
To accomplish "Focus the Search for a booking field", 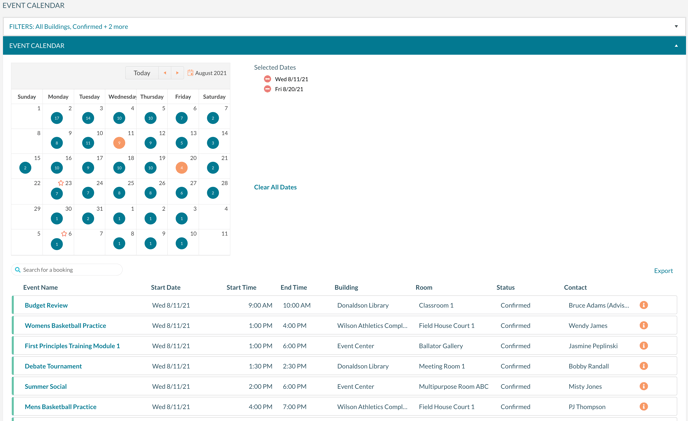I will click(70, 270).
